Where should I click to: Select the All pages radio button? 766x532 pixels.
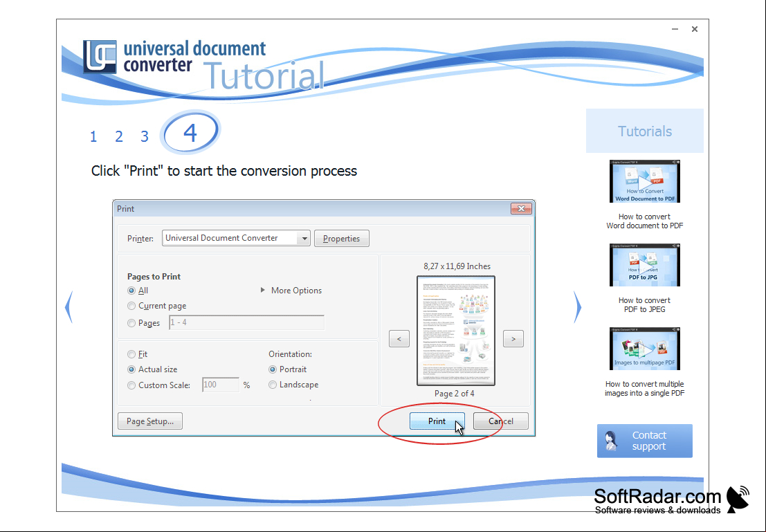[x=131, y=291]
